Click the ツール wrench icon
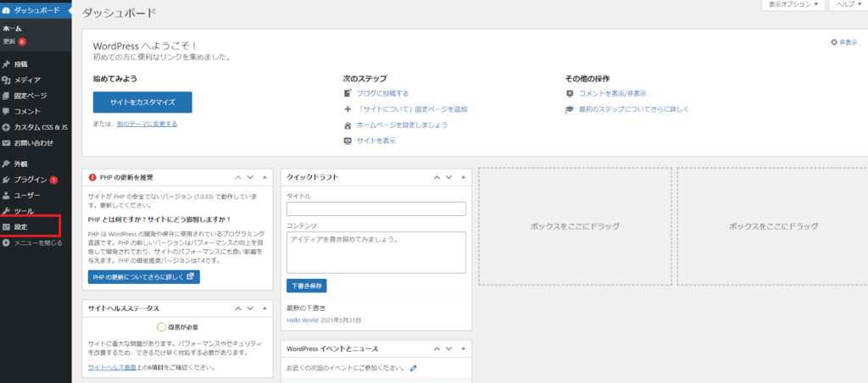Image resolution: width=868 pixels, height=383 pixels. point(7,211)
